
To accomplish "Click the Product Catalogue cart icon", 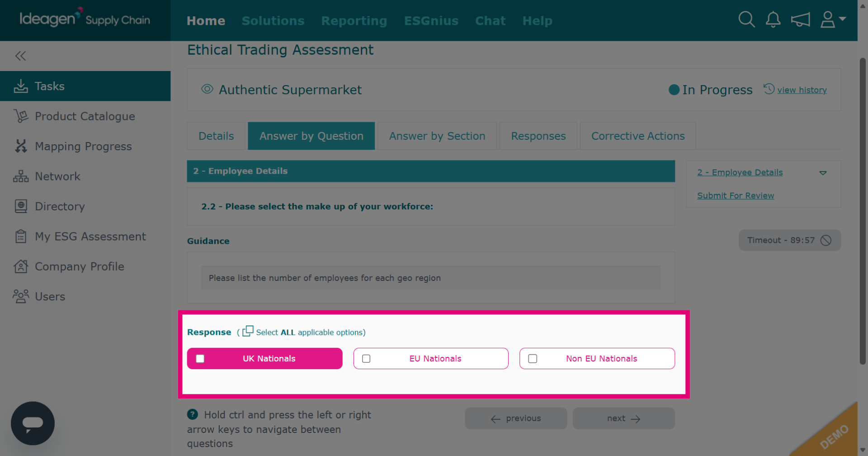I will [x=21, y=116].
